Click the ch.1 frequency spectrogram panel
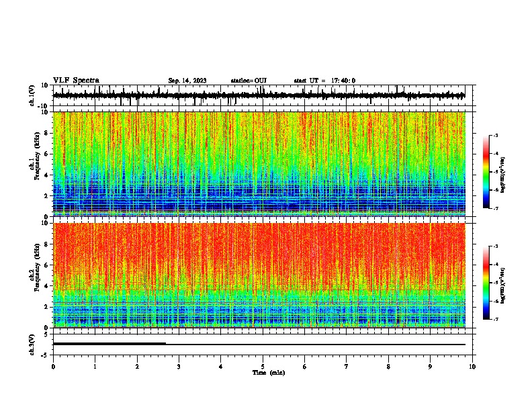The height and width of the screenshot is (411, 532). point(259,164)
